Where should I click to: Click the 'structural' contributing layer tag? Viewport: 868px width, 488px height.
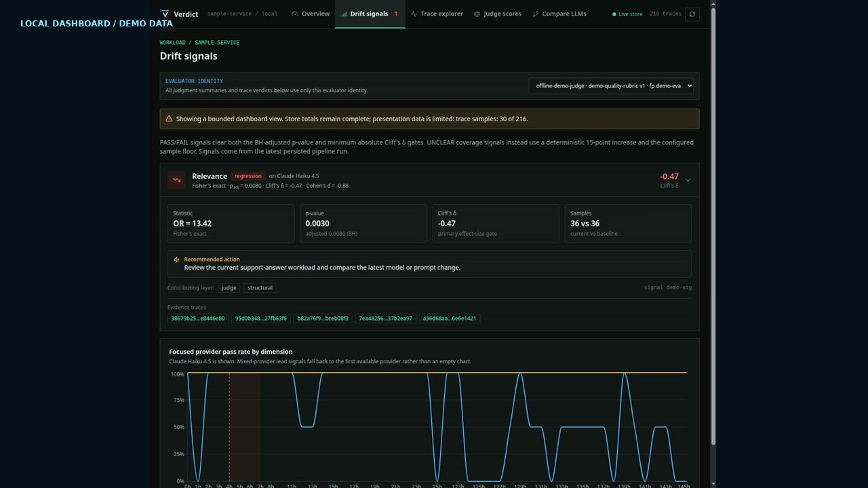coord(260,287)
